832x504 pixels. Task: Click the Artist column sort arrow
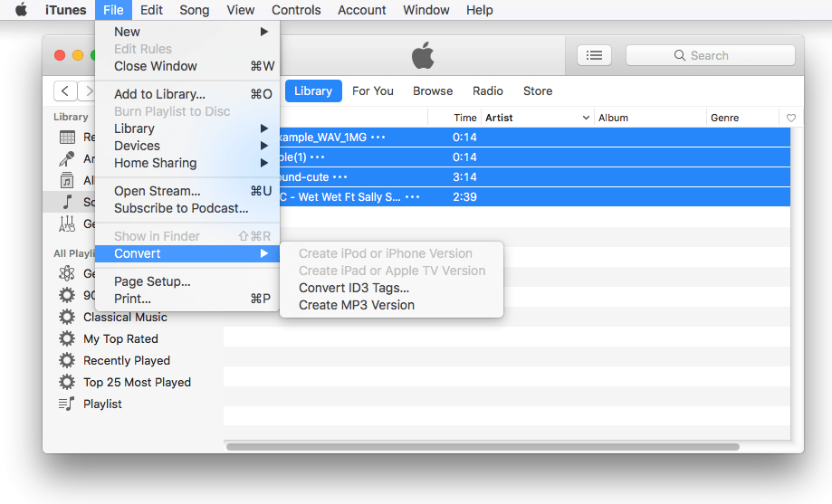click(586, 118)
